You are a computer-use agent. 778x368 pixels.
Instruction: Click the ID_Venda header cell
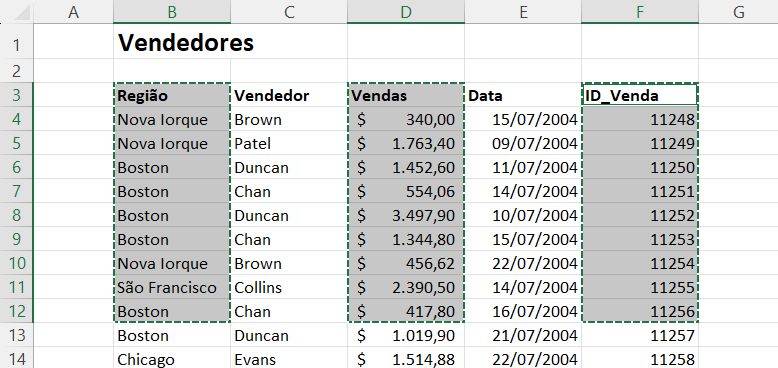[640, 95]
